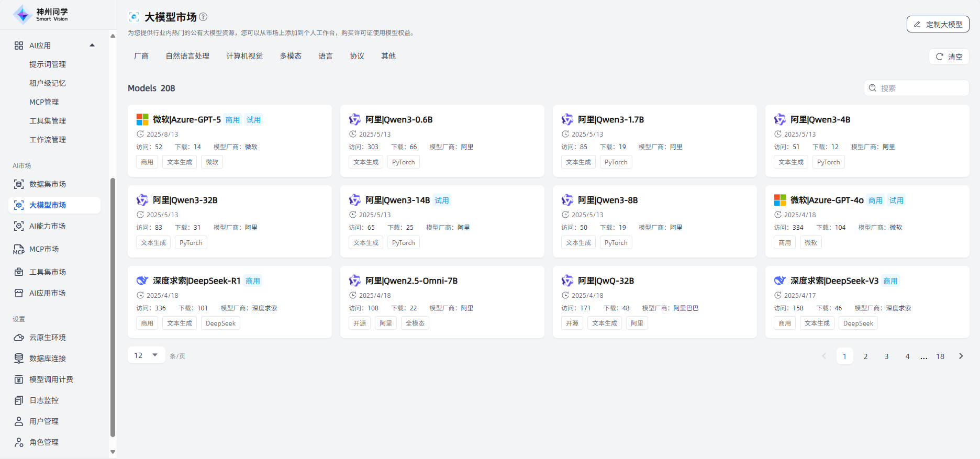Click the Microsoft logo on Azure-GPT-4o card
The width and height of the screenshot is (980, 459).
780,200
